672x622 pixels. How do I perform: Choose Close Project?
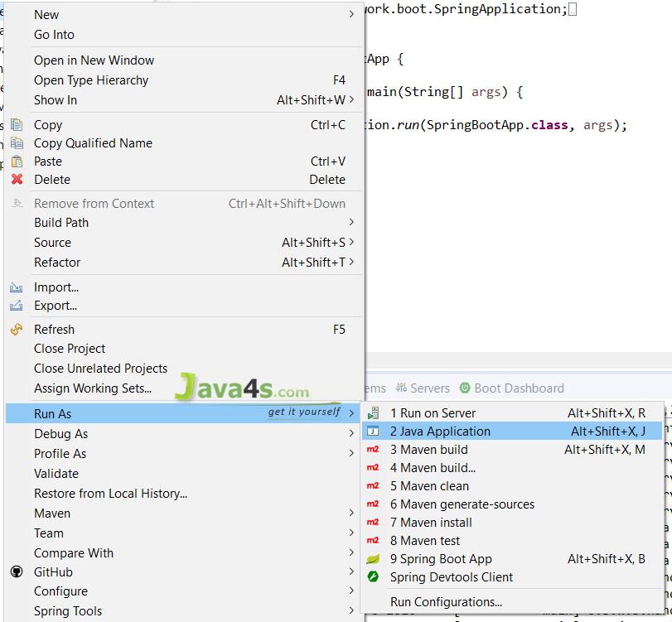click(184, 348)
